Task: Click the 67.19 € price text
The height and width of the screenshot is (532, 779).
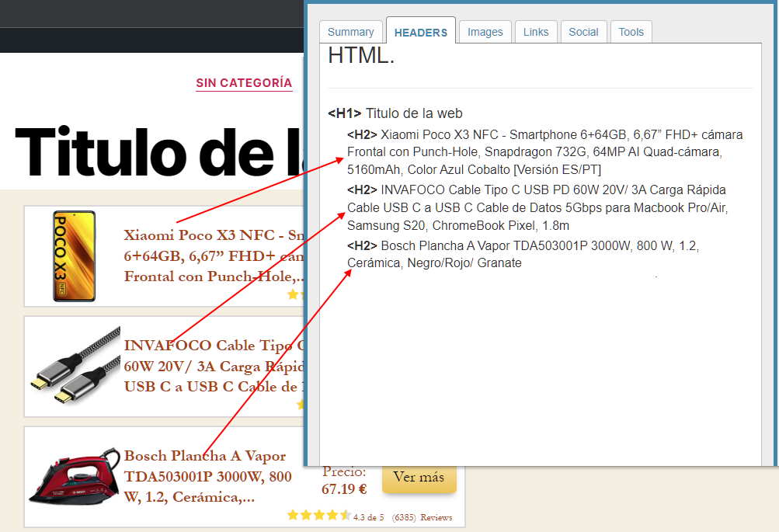Action: (x=344, y=489)
